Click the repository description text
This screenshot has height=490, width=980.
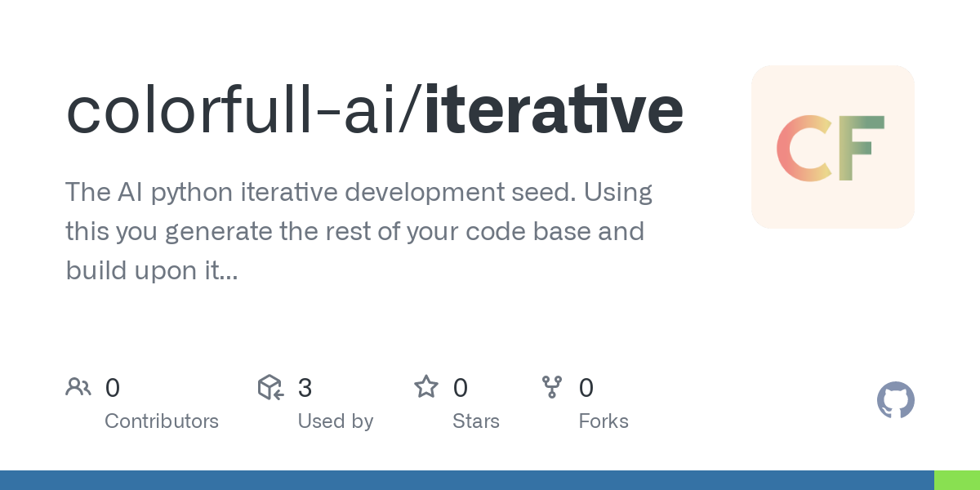[x=359, y=231]
